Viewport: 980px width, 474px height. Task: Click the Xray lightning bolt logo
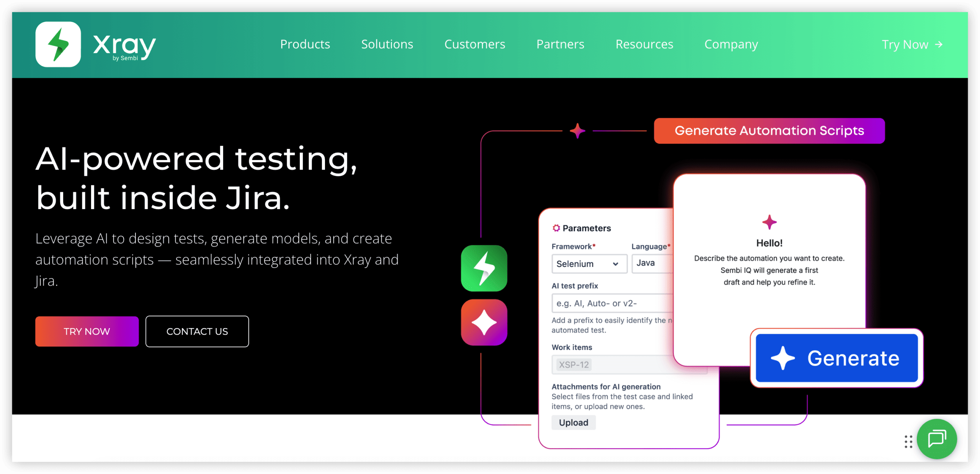(x=58, y=44)
